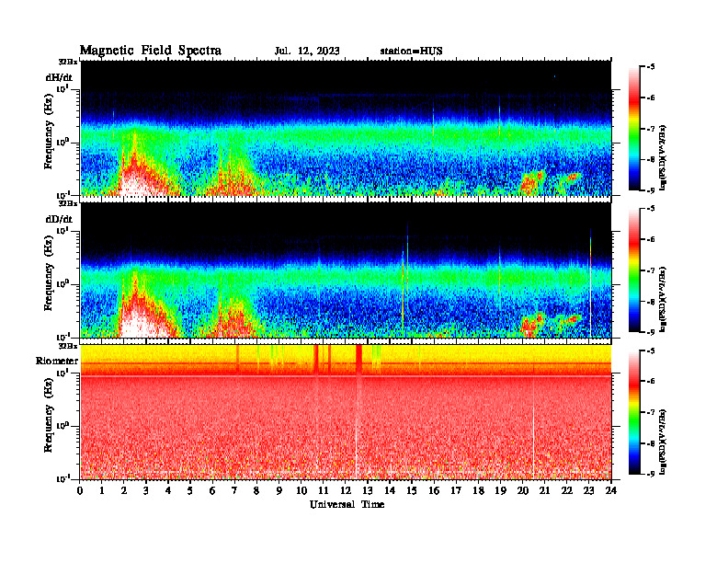Screen dimensions: 728x563
Task: Click hour tick label "16" on time axis
Action: click(x=434, y=490)
